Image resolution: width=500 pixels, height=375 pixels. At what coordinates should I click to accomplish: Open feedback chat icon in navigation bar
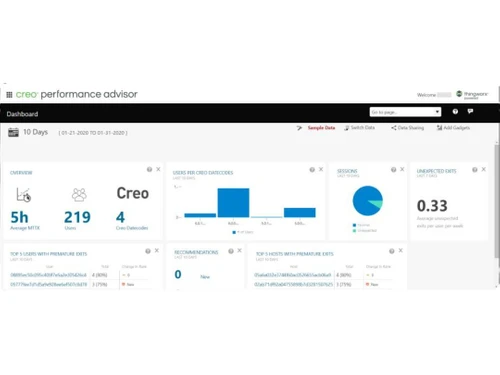tap(470, 111)
